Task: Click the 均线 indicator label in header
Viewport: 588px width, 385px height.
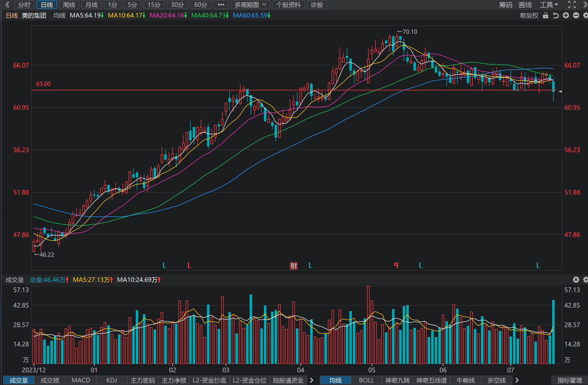Action: [59, 15]
